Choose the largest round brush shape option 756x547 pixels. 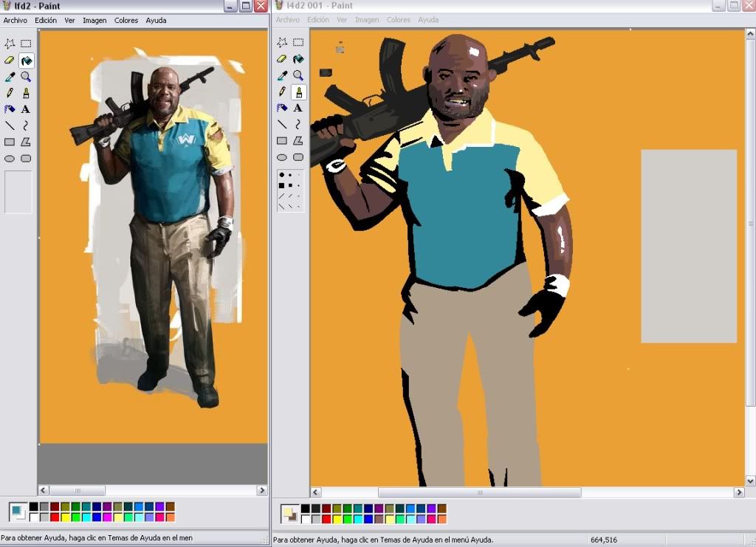(281, 175)
